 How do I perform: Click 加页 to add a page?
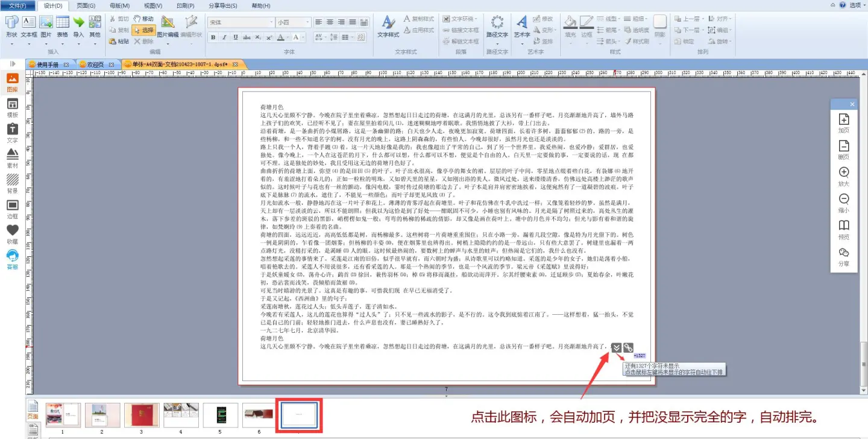pos(844,123)
